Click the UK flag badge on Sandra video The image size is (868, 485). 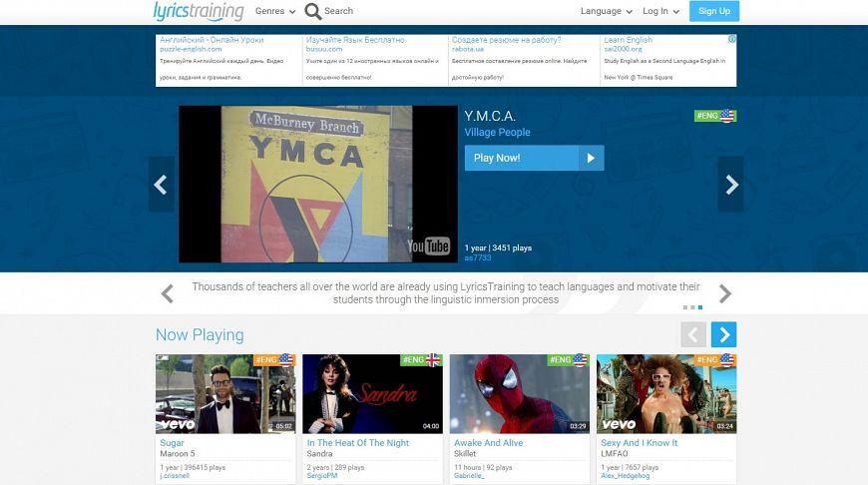421,360
